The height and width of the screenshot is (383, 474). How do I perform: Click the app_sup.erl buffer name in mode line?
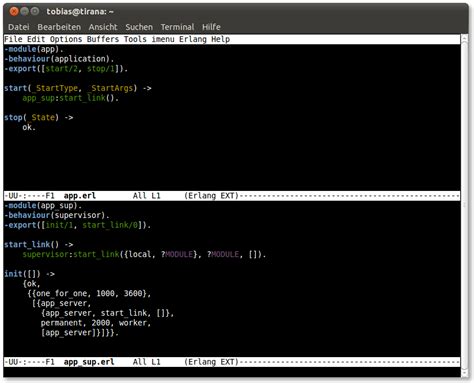click(x=89, y=362)
